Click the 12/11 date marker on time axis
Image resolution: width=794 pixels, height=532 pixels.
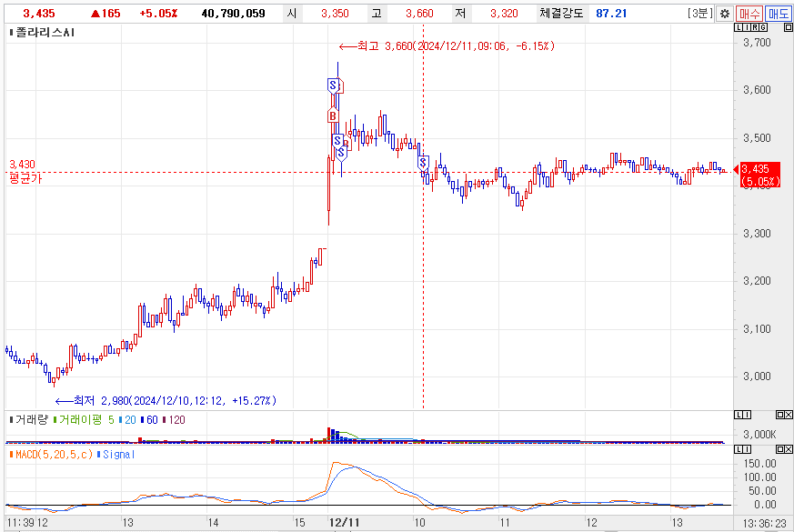345,522
